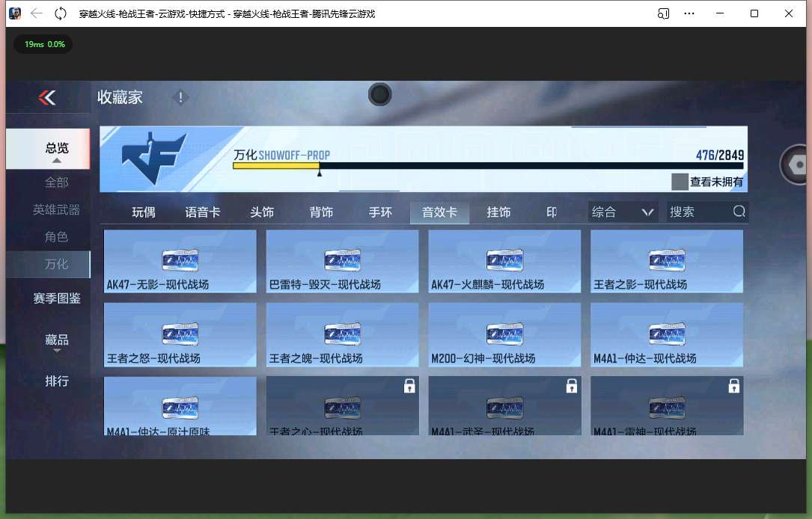Viewport: 812px width, 519px height.
Task: Click the search magnifier icon
Action: tap(739, 211)
